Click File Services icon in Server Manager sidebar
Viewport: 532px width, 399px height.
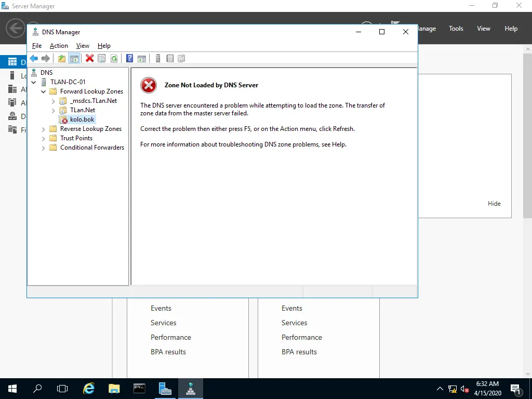click(12, 129)
